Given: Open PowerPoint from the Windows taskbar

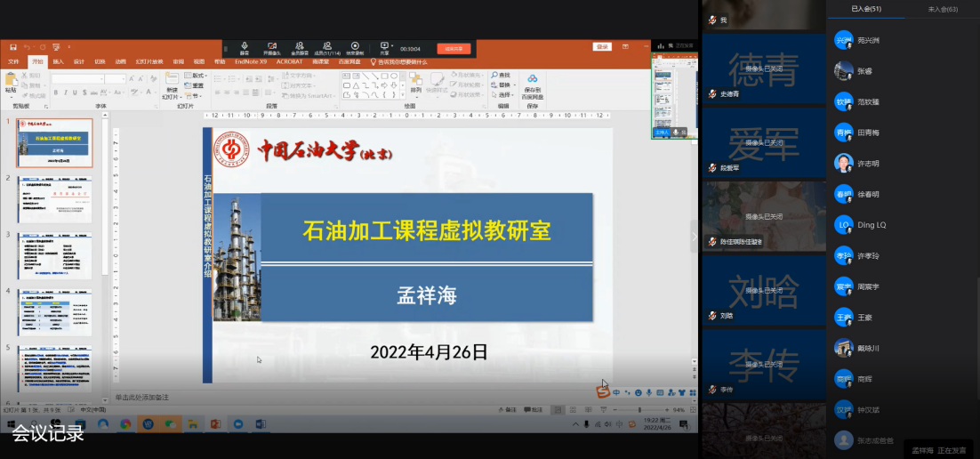Looking at the screenshot, I should (214, 424).
